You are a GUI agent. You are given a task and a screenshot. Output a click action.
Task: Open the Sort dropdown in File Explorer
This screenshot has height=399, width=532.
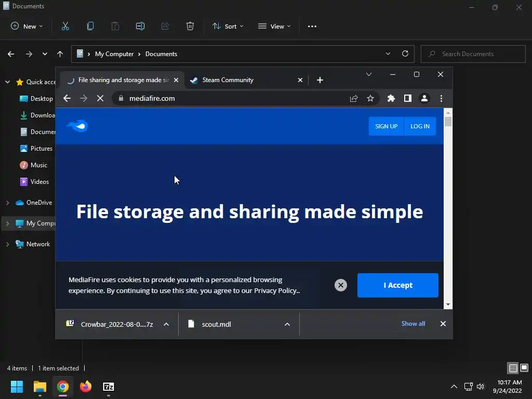coord(228,26)
